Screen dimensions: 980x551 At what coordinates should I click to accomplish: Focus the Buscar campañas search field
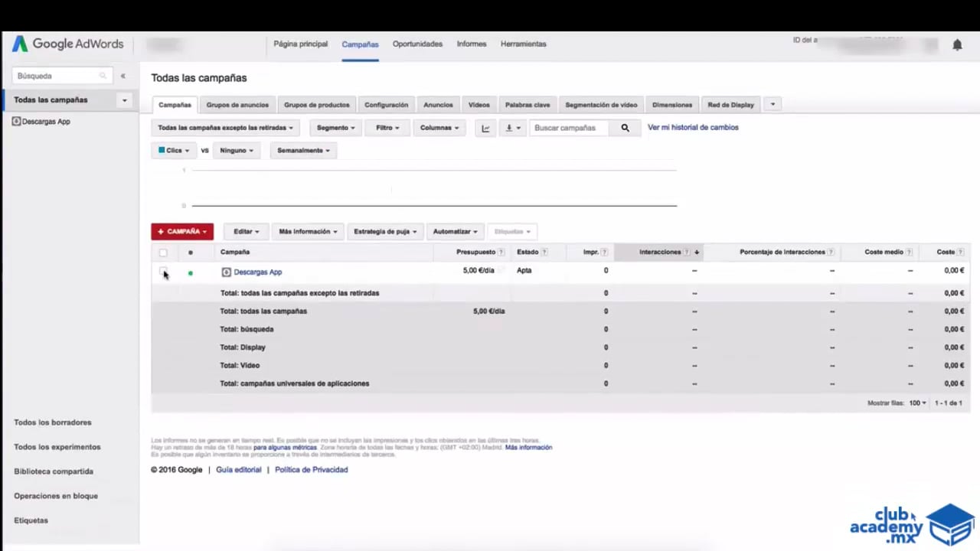570,128
